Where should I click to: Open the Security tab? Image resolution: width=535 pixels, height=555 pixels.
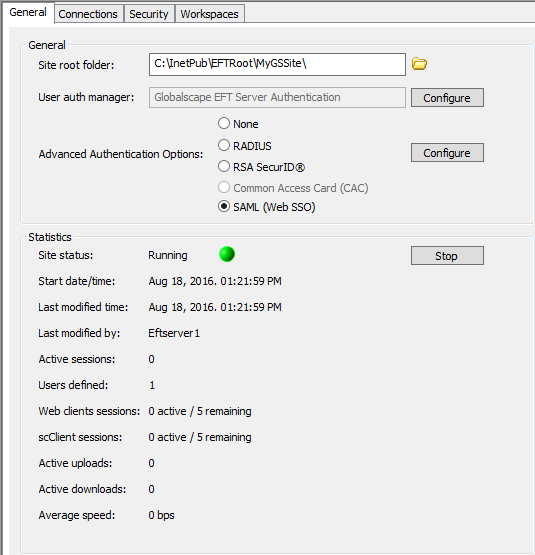tap(149, 14)
